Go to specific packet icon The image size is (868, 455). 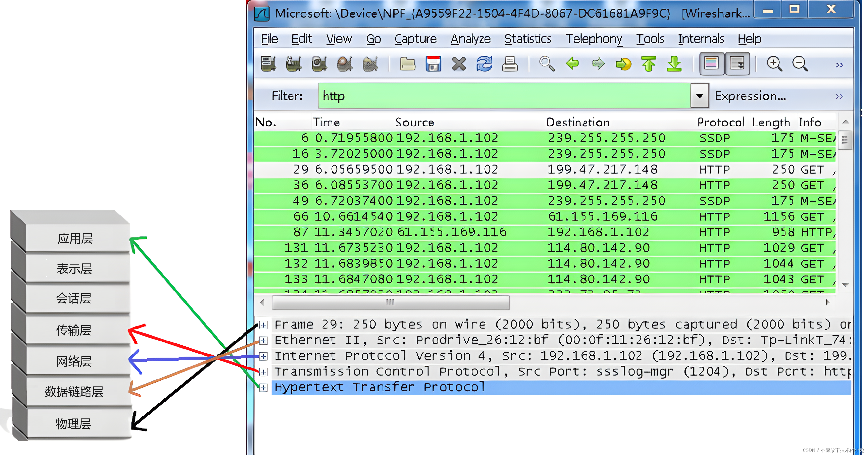(x=623, y=64)
